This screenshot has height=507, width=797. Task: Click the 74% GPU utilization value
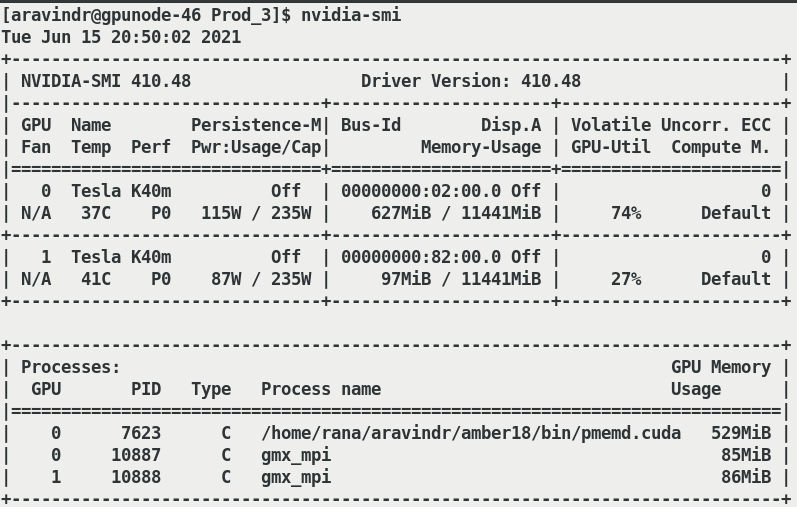click(x=625, y=213)
